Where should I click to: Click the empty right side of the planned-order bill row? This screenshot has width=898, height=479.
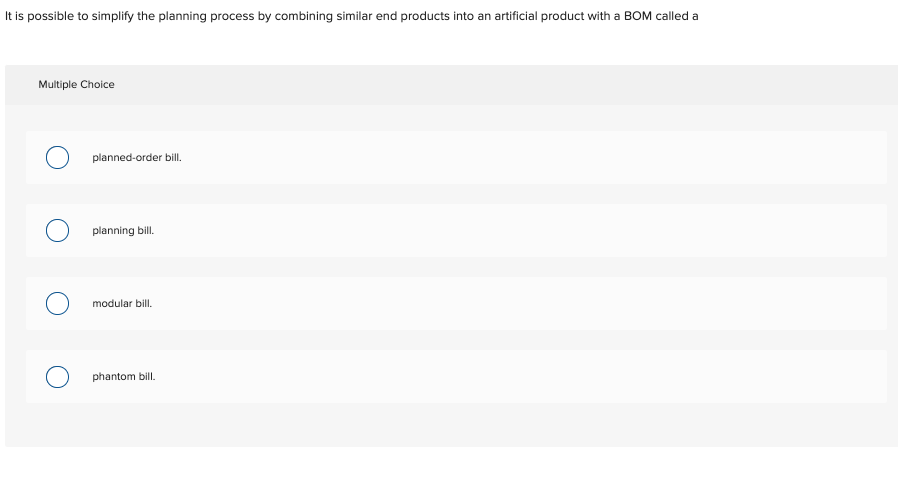[x=600, y=158]
